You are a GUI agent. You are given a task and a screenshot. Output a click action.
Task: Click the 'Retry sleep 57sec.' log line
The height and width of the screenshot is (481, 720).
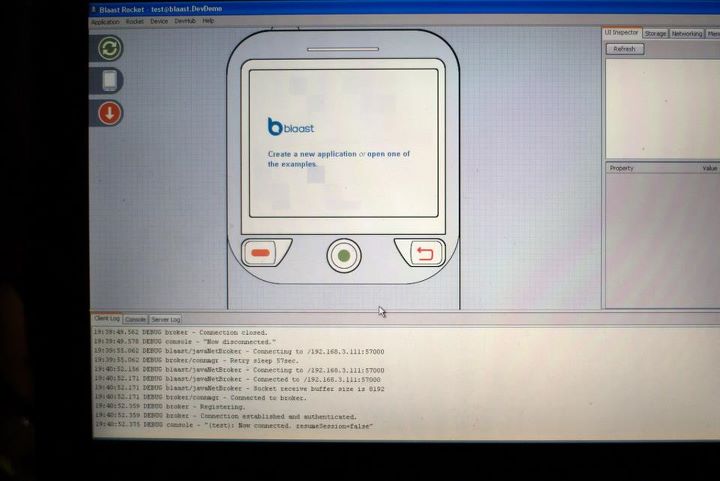click(x=196, y=361)
